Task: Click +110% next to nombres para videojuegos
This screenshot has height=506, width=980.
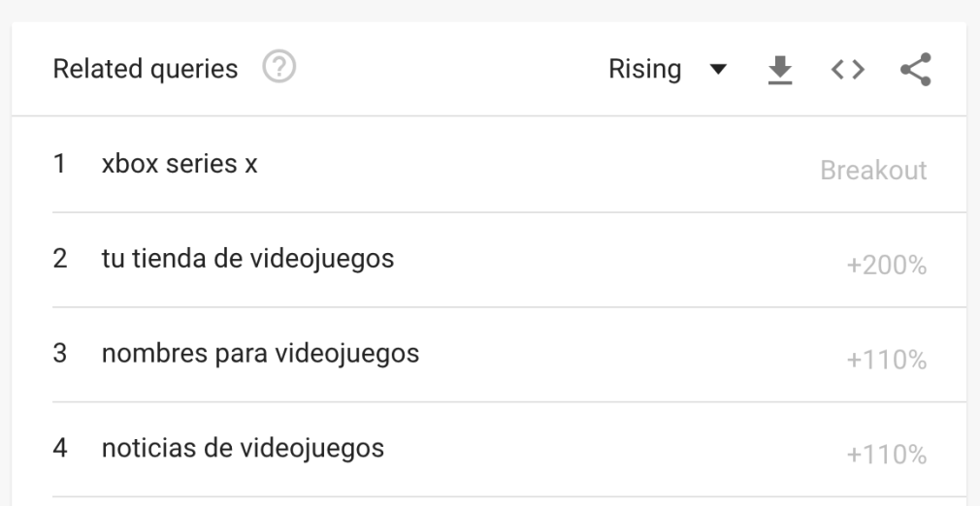Action: (x=886, y=361)
